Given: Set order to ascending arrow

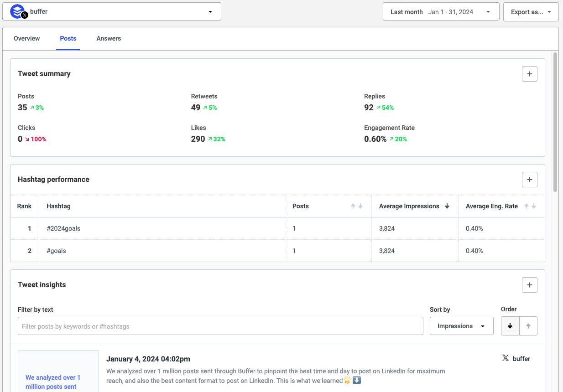Looking at the screenshot, I should pos(528,326).
